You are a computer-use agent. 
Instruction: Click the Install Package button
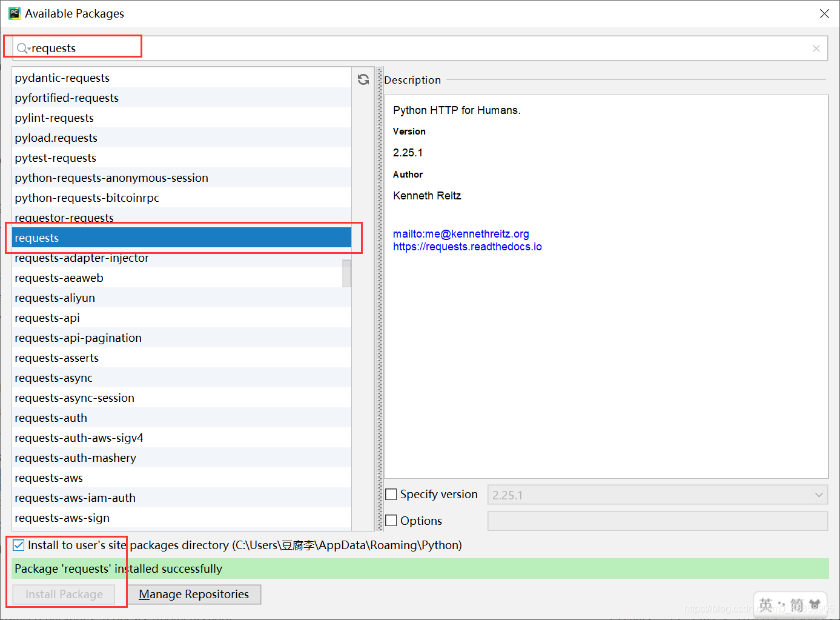(x=64, y=595)
